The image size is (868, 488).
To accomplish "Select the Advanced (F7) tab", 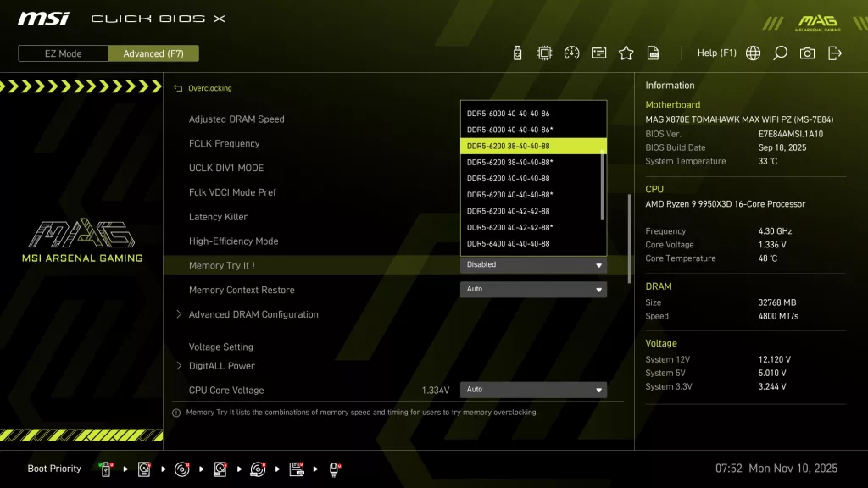I will pos(153,53).
